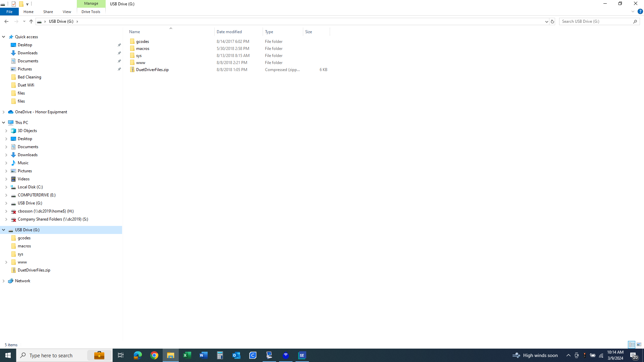Expand the Network section in sidebar
Screen dimensions: 644x362
[x=4, y=281]
